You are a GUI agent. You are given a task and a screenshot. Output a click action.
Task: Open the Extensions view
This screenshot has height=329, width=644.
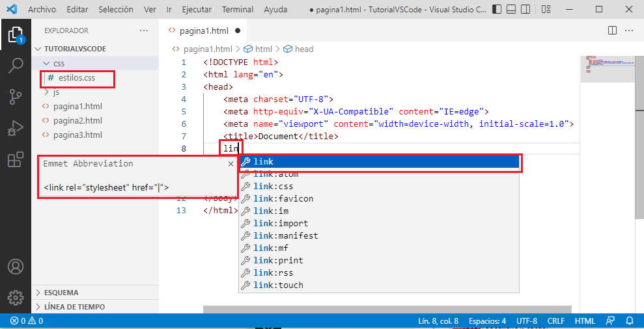pyautogui.click(x=16, y=159)
